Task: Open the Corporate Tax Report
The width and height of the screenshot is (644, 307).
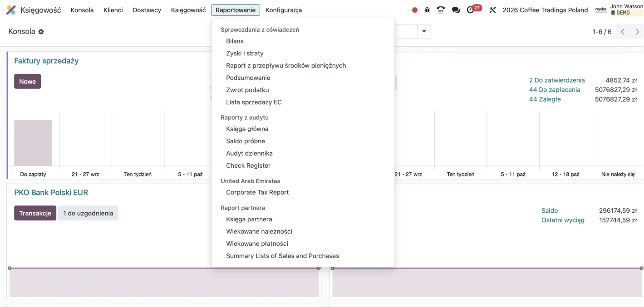Action: (303, 193)
